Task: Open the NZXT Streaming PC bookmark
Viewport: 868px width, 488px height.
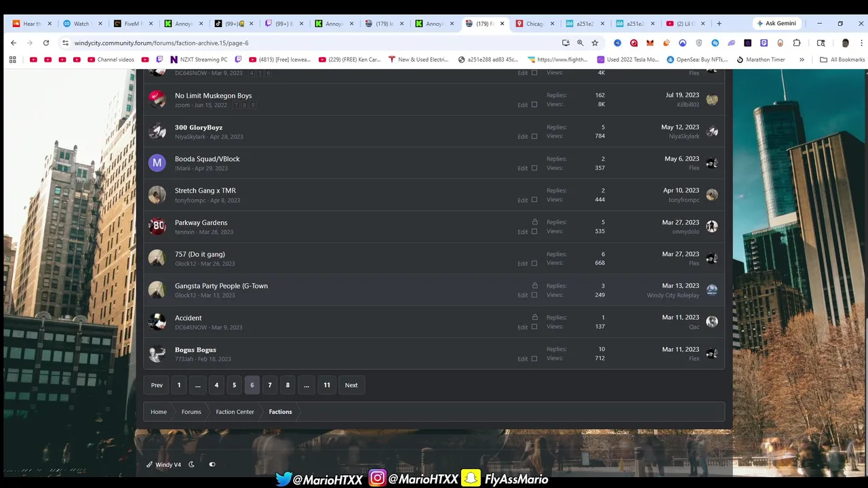Action: pos(199,60)
